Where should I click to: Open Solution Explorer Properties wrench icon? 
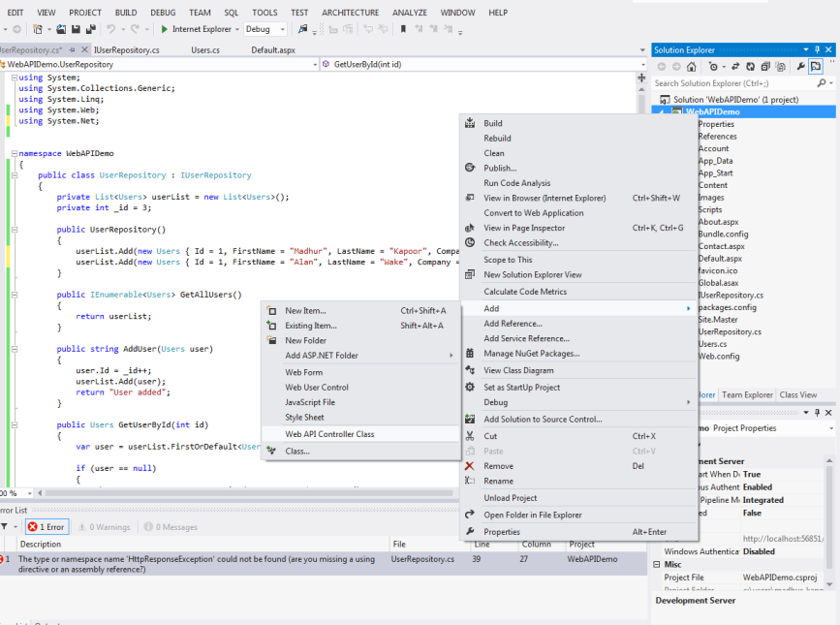(x=801, y=66)
